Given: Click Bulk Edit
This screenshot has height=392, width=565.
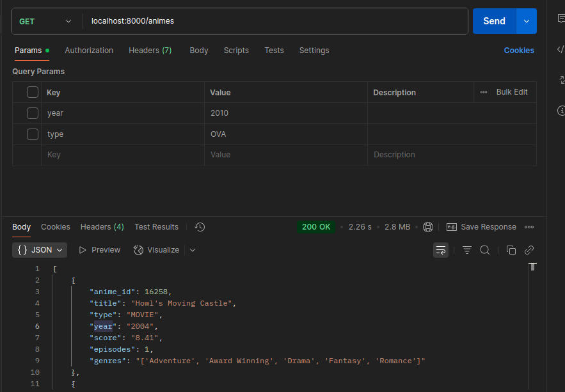Looking at the screenshot, I should coord(512,92).
